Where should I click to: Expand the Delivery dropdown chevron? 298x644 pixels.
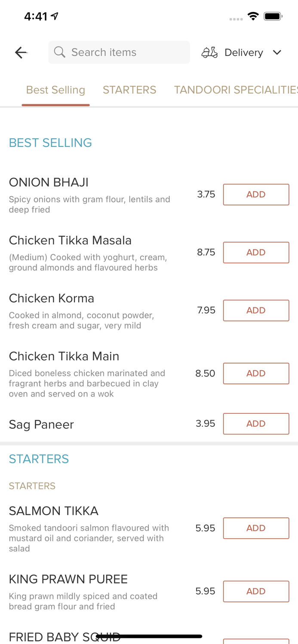click(277, 52)
